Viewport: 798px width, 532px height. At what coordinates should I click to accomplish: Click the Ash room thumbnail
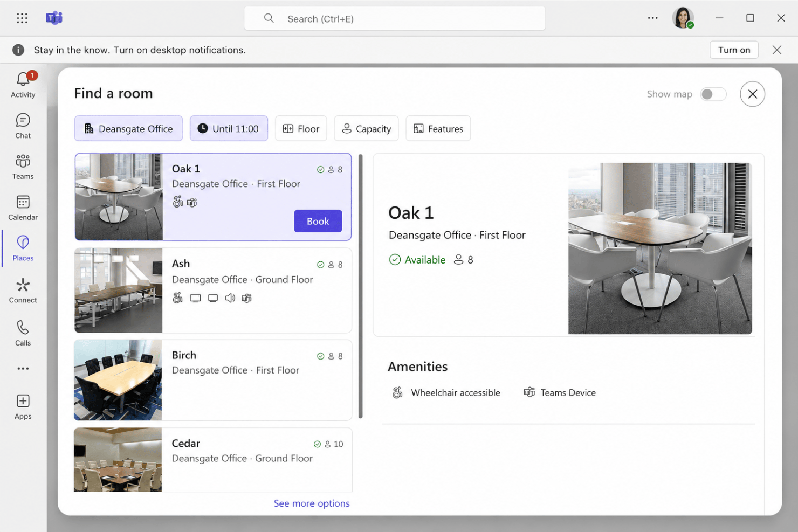(118, 291)
